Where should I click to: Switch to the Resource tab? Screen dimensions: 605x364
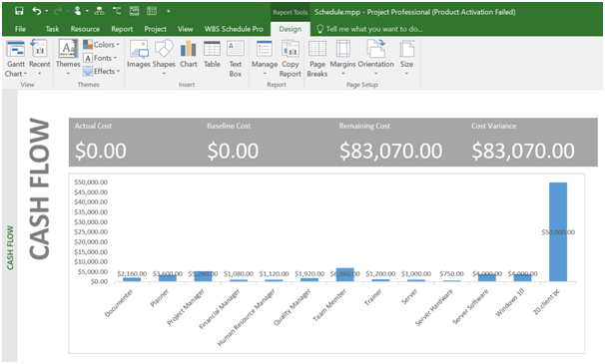click(85, 29)
